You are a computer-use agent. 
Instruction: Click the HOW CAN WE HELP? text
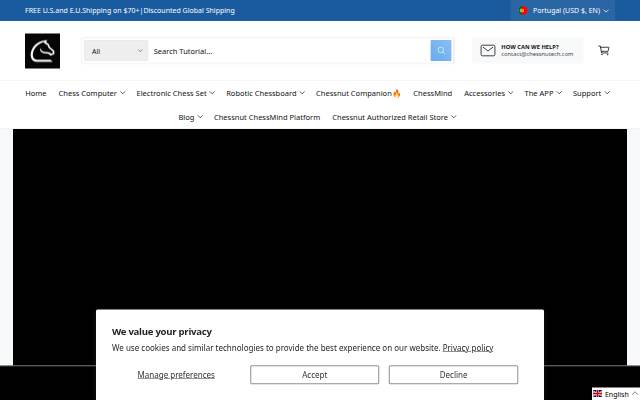tap(530, 47)
